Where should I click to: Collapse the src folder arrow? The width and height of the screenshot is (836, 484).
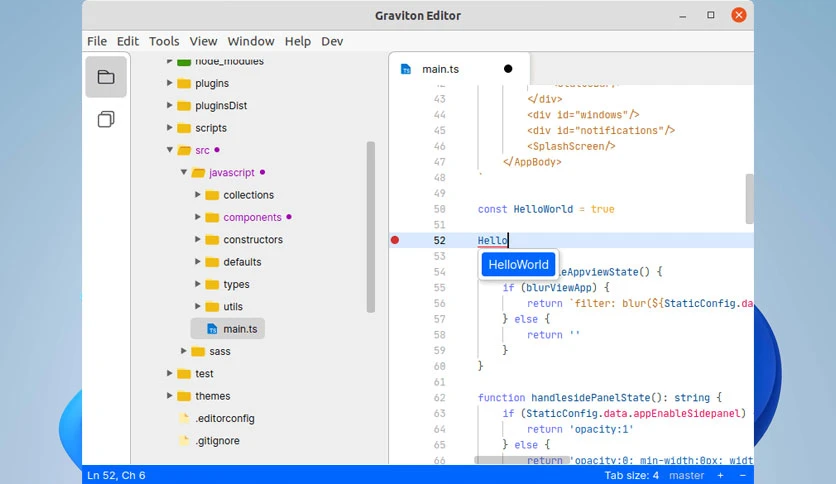[x=170, y=150]
